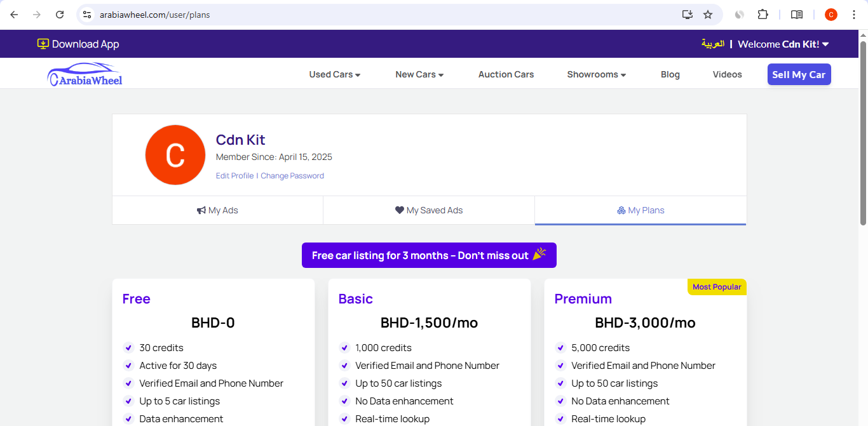Viewport: 868px width, 426px height.
Task: Click the Sell My Car button
Action: [799, 74]
